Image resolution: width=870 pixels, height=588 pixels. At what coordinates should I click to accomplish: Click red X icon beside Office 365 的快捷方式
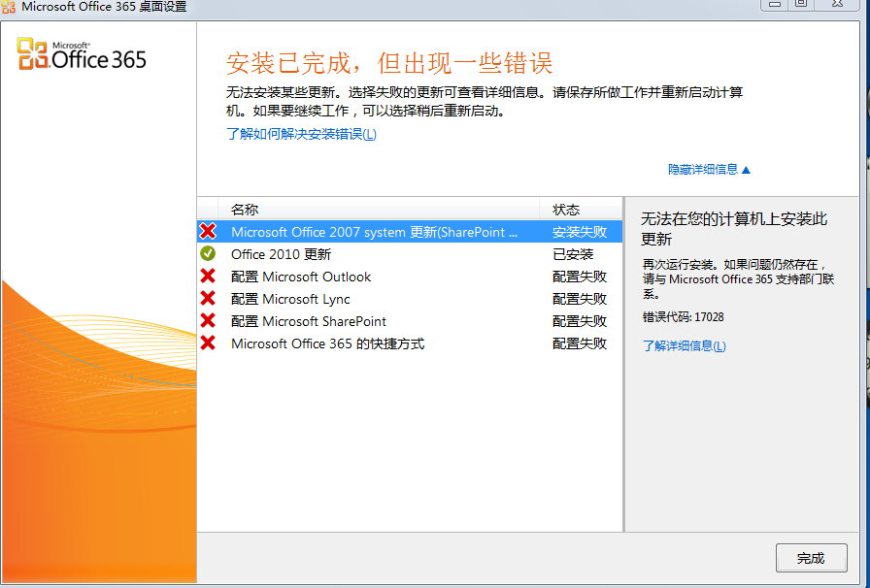pyautogui.click(x=208, y=343)
